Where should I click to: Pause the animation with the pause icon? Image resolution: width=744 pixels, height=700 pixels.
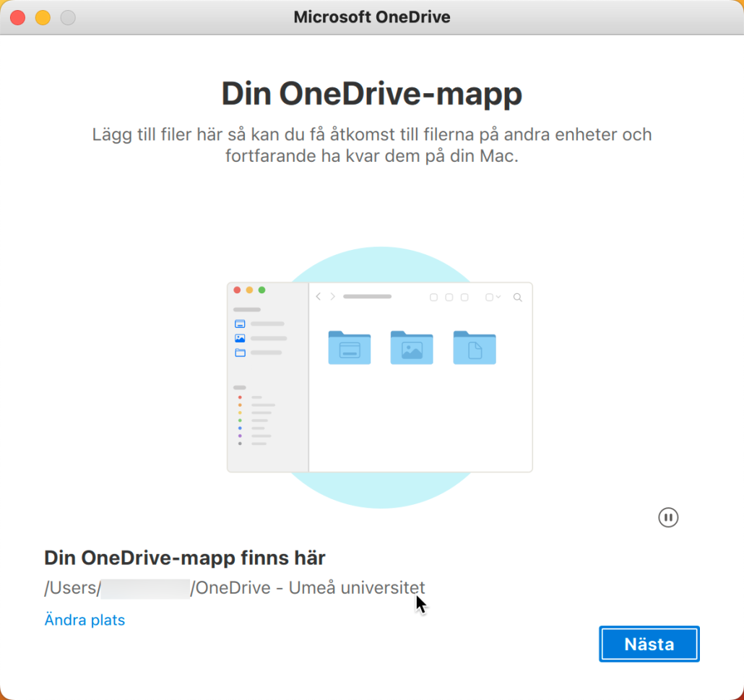tap(668, 517)
